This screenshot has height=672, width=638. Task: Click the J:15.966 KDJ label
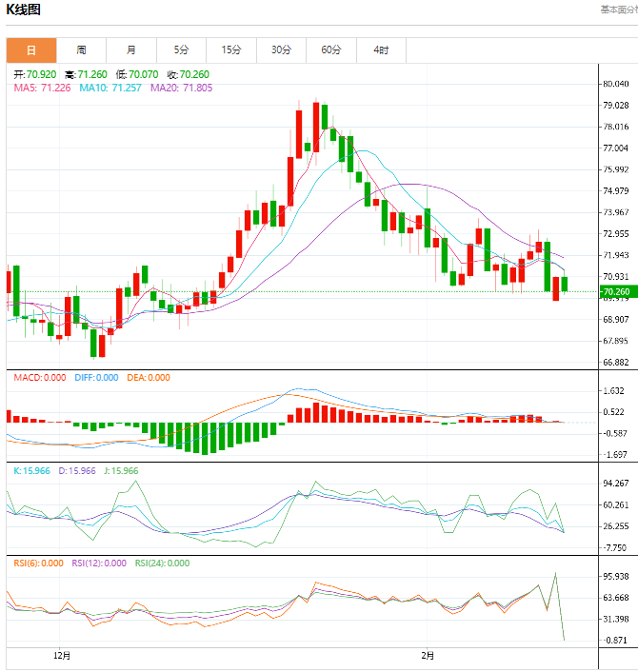point(121,471)
